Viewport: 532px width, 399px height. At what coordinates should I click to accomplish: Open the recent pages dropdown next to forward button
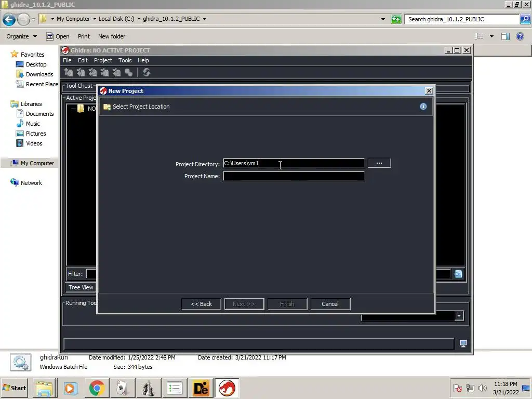coord(33,19)
